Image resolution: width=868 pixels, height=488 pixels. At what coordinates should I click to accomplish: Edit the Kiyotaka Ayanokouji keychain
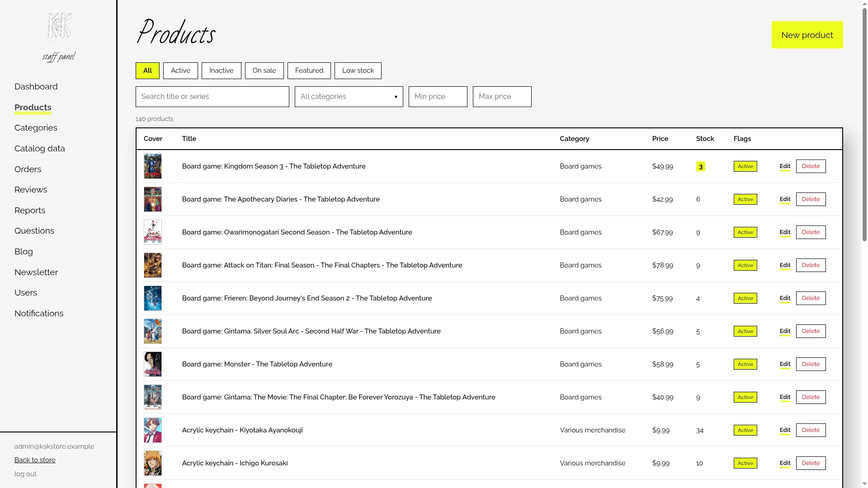785,430
